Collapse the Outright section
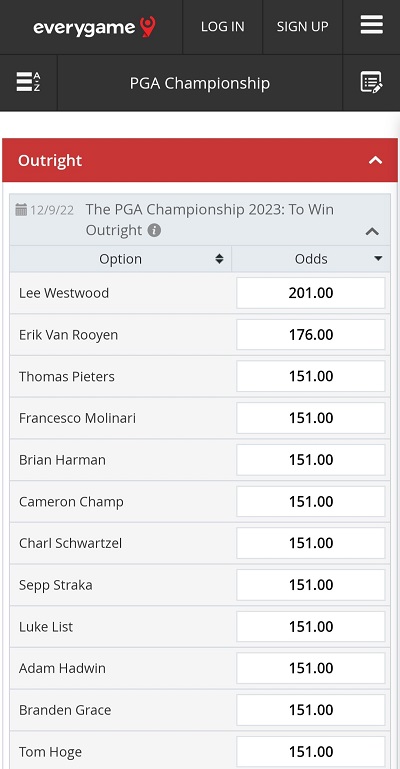 [375, 160]
